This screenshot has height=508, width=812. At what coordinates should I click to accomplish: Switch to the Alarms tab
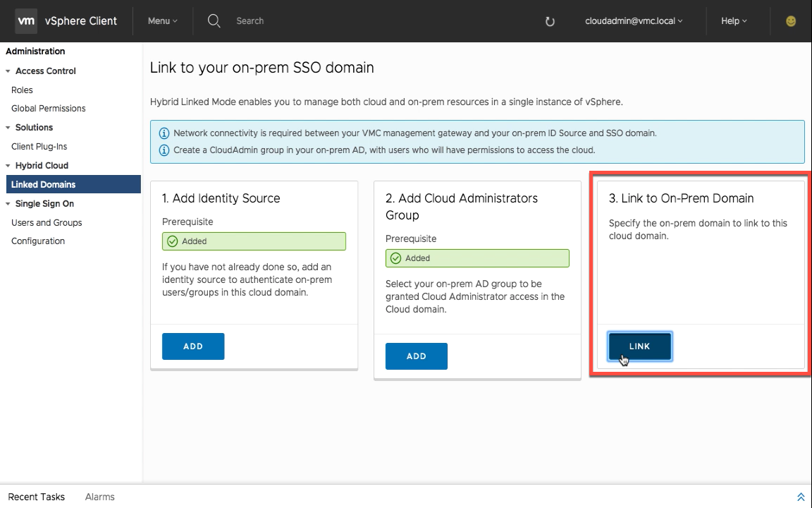[x=99, y=497]
